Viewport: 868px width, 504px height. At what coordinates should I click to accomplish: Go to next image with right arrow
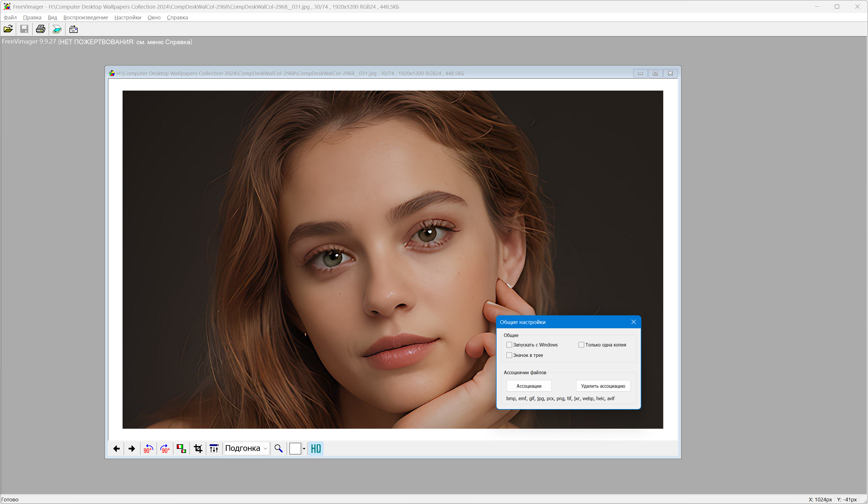131,449
